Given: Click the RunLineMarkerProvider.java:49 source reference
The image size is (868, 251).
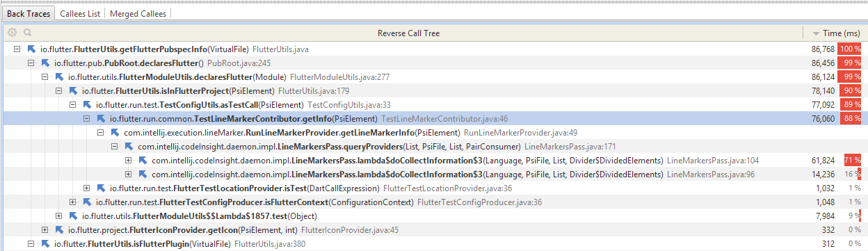Looking at the screenshot, I should click(x=520, y=133).
